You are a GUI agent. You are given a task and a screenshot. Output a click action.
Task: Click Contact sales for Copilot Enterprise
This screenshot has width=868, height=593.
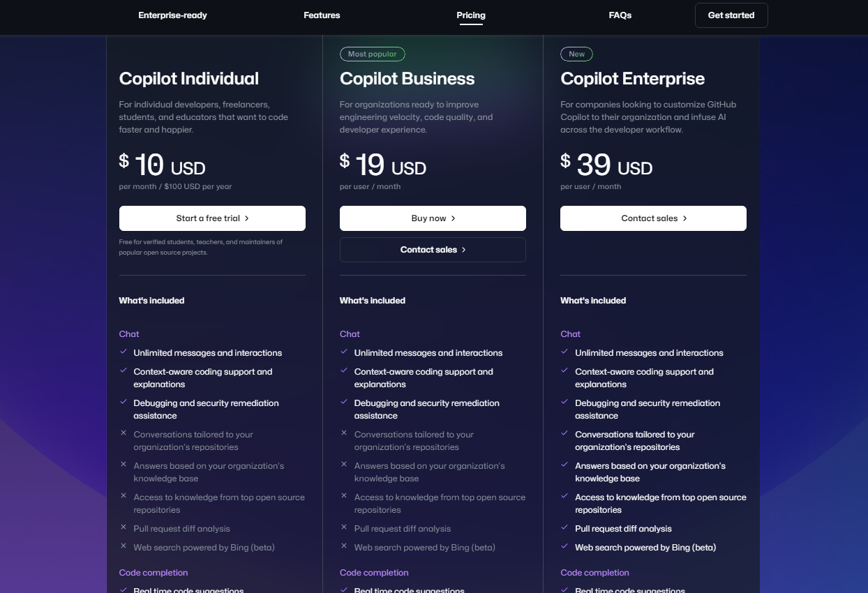tap(653, 218)
